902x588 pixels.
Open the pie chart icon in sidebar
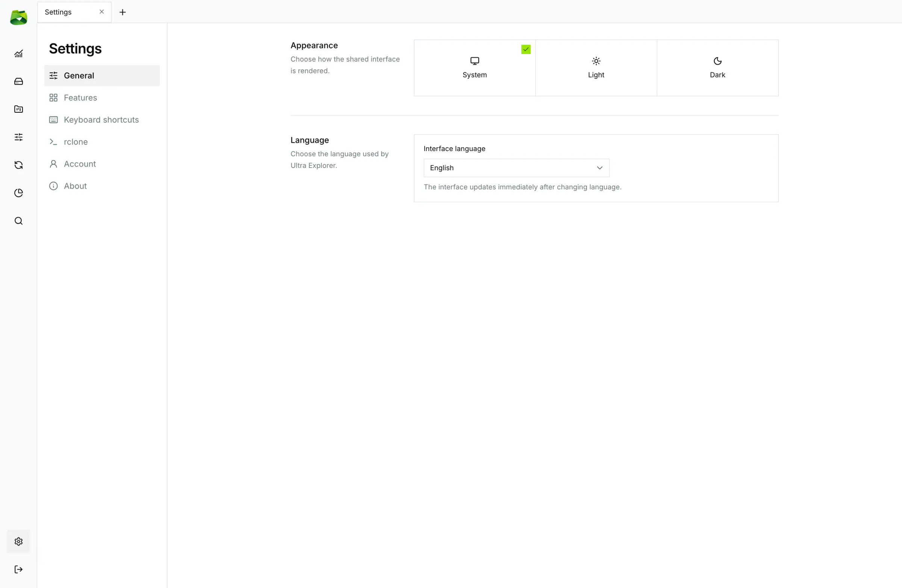18,193
